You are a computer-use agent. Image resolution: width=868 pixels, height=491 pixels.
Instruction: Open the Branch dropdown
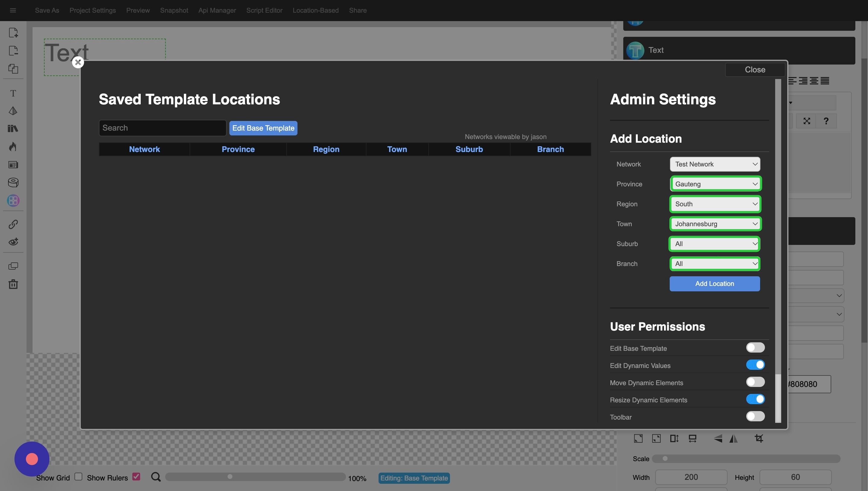[x=714, y=264]
